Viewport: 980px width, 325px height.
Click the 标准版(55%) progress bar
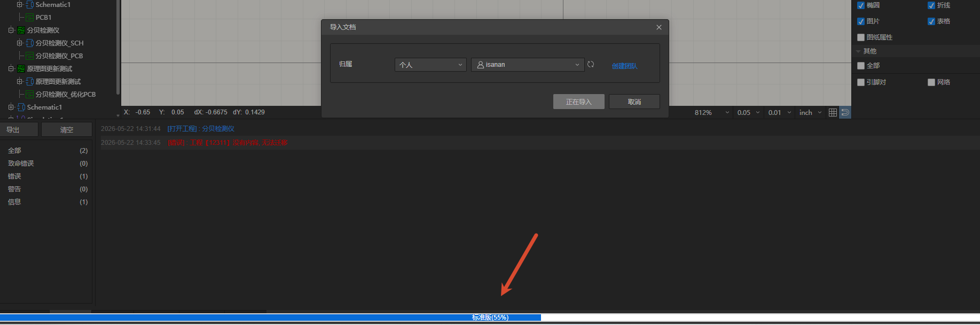490,318
